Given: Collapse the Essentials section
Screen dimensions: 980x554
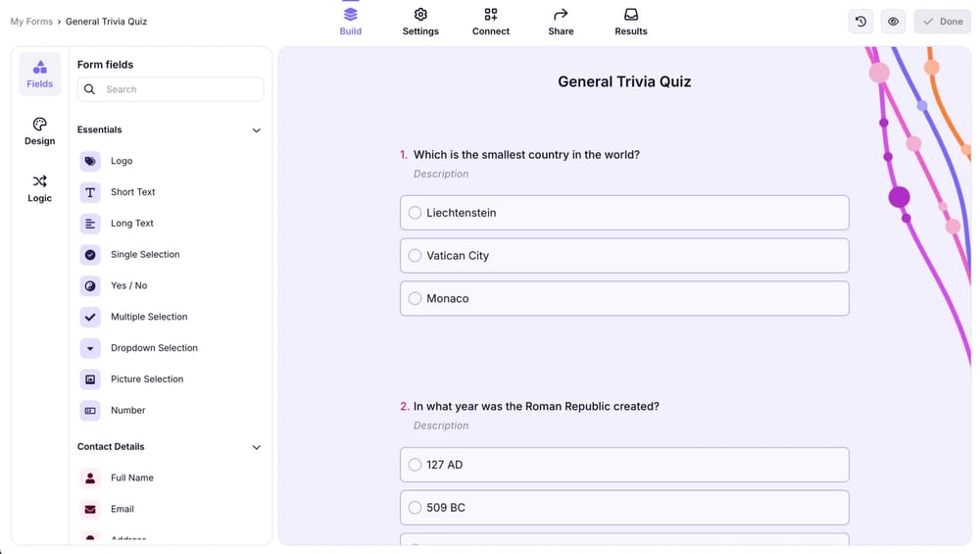Looking at the screenshot, I should (256, 130).
